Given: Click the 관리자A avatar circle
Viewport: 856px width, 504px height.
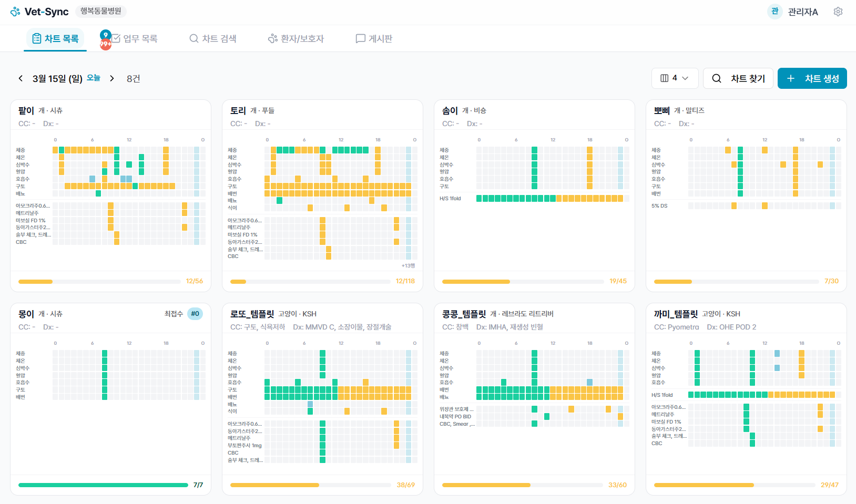Looking at the screenshot, I should coord(774,11).
